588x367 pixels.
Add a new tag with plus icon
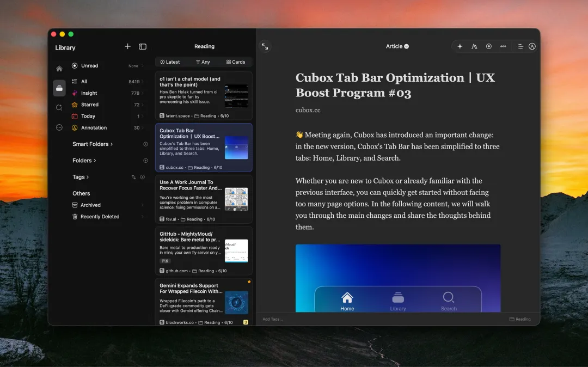143,177
